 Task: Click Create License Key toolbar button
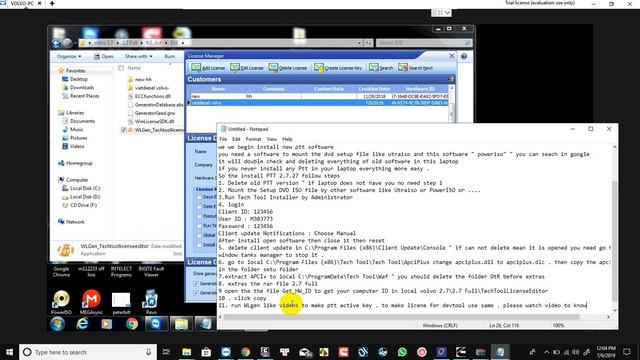click(338, 68)
